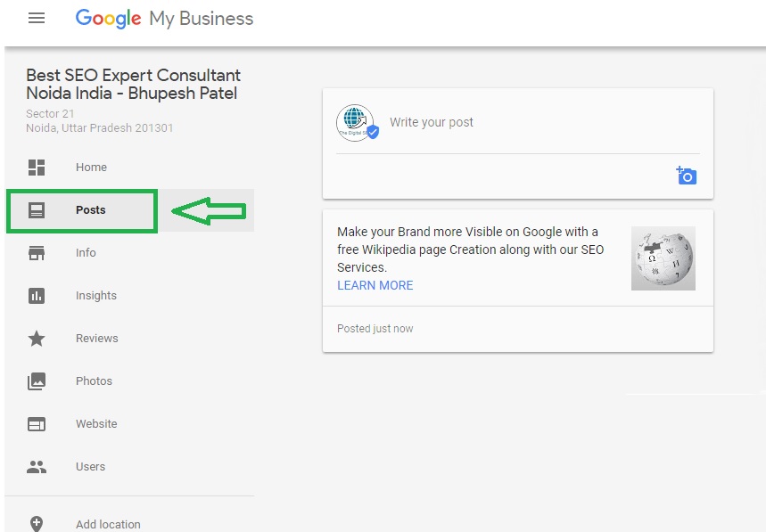This screenshot has height=532, width=766.
Task: Click the Website layout icon
Action: pyautogui.click(x=37, y=424)
